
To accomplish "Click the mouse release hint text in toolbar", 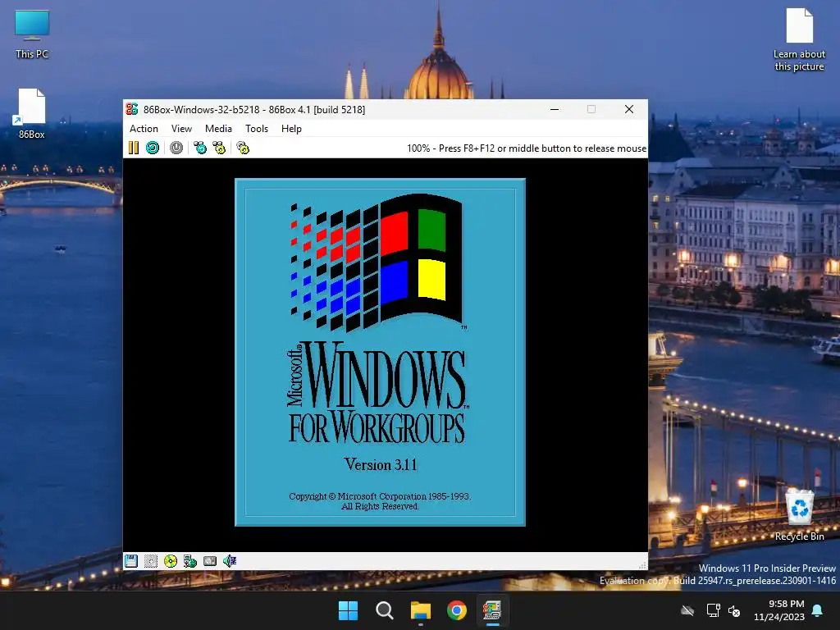I will [527, 148].
